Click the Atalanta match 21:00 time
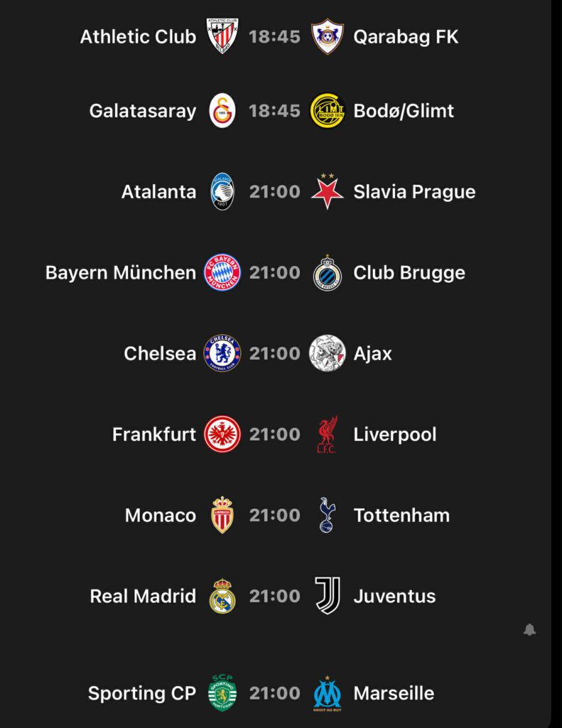The image size is (562, 728). pyautogui.click(x=275, y=191)
